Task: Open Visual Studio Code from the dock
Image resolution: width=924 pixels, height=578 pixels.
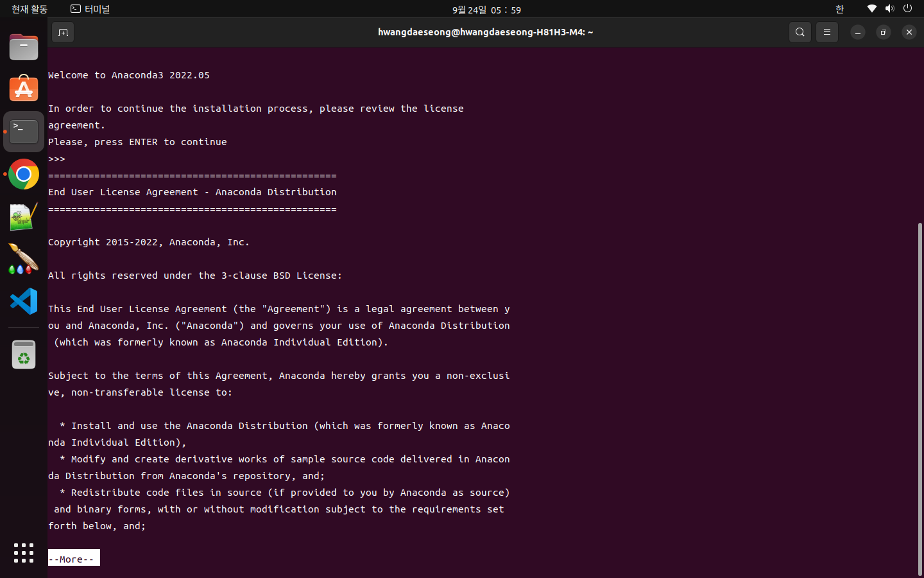Action: pos(24,301)
